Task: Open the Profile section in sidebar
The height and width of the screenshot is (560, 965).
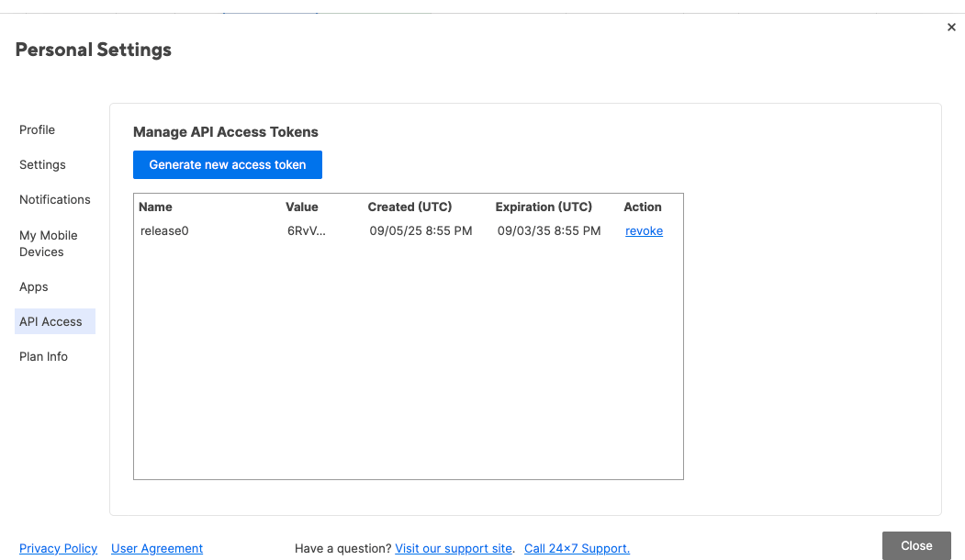Action: pos(37,129)
